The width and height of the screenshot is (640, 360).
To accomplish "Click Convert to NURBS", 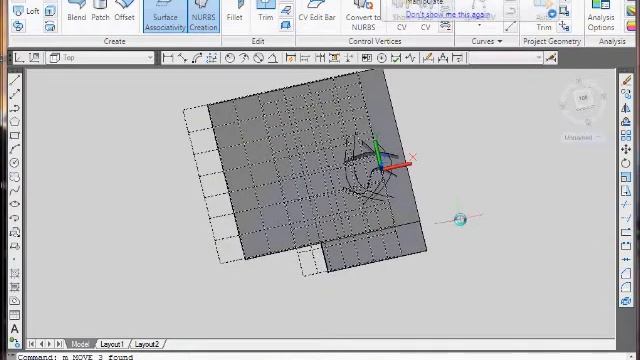I will [363, 16].
